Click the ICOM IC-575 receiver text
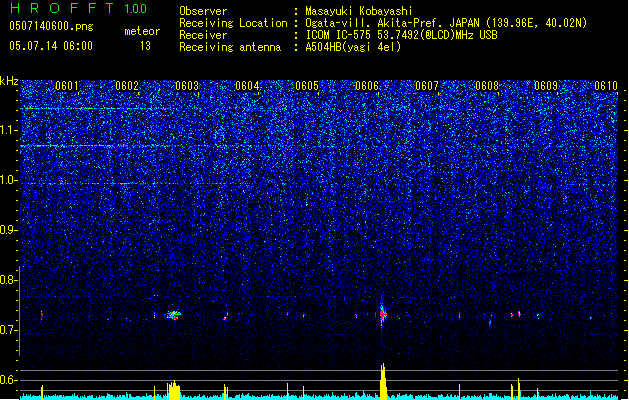Screen dimensions: 629x400 pos(401,35)
